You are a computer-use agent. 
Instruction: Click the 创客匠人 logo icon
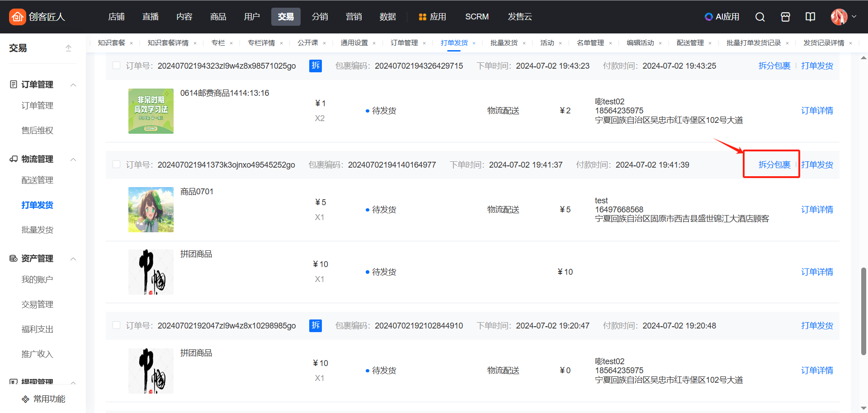(x=17, y=17)
